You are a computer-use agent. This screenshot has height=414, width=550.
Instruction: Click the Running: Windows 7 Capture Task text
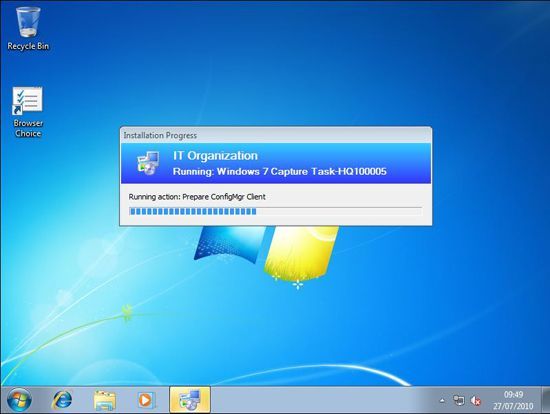click(280, 172)
